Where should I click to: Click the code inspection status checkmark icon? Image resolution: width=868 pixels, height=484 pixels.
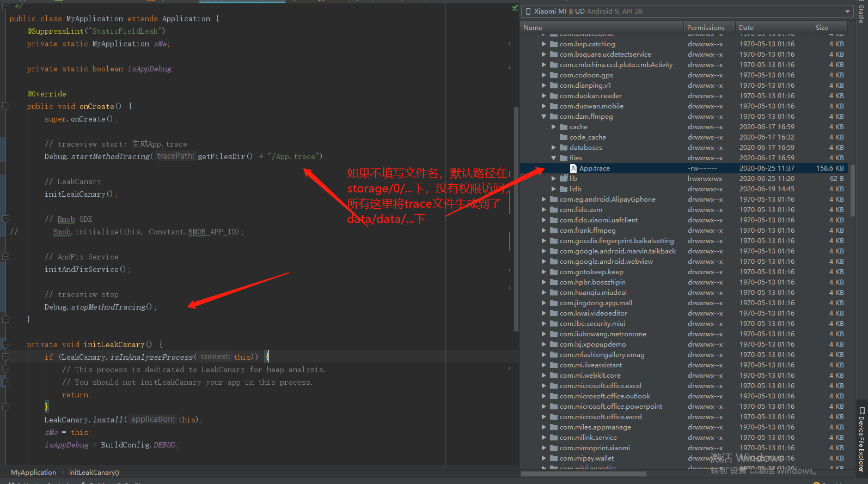tap(515, 8)
